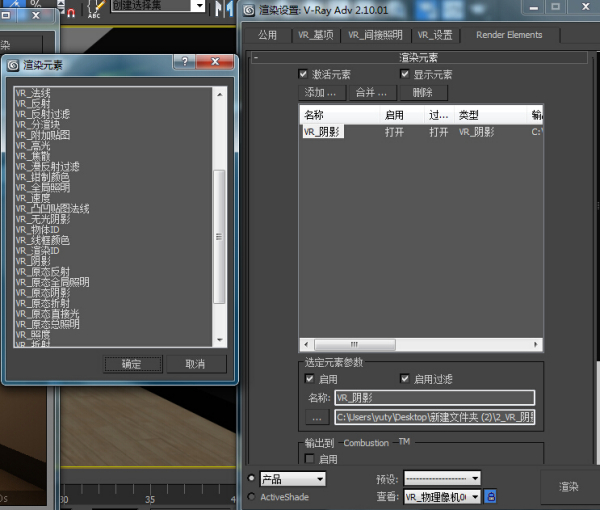
Task: Click the 类型 column header
Action: click(x=490, y=115)
